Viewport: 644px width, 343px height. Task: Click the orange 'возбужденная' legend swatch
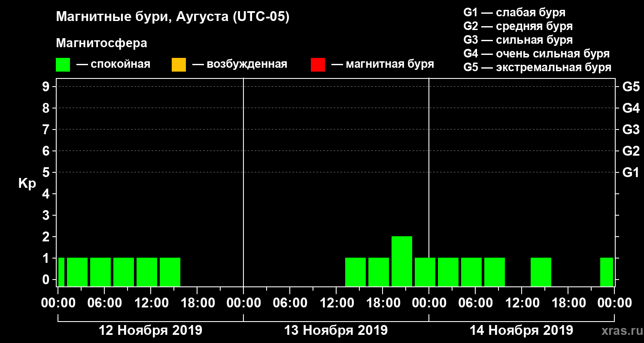click(x=179, y=65)
